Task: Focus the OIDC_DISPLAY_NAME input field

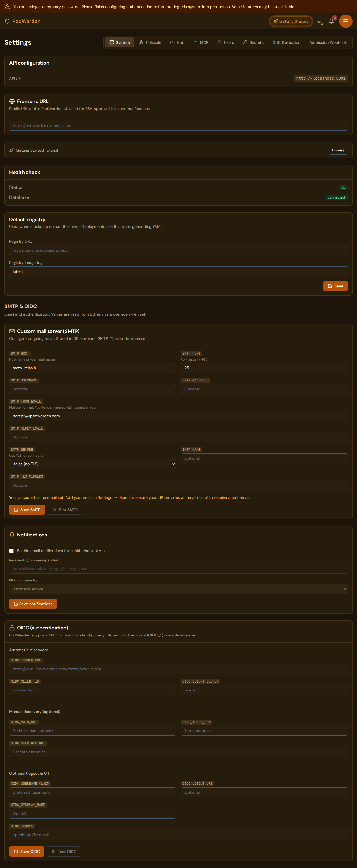Action: (x=93, y=814)
